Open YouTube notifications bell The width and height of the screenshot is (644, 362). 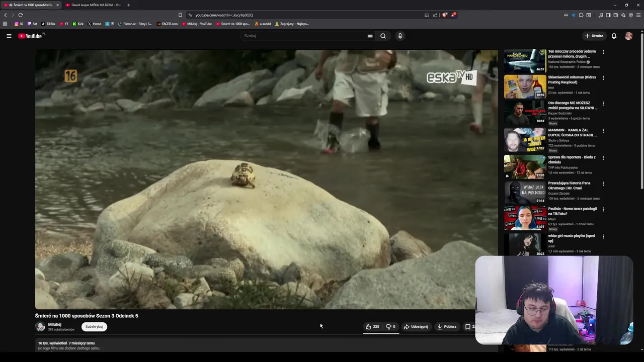614,36
